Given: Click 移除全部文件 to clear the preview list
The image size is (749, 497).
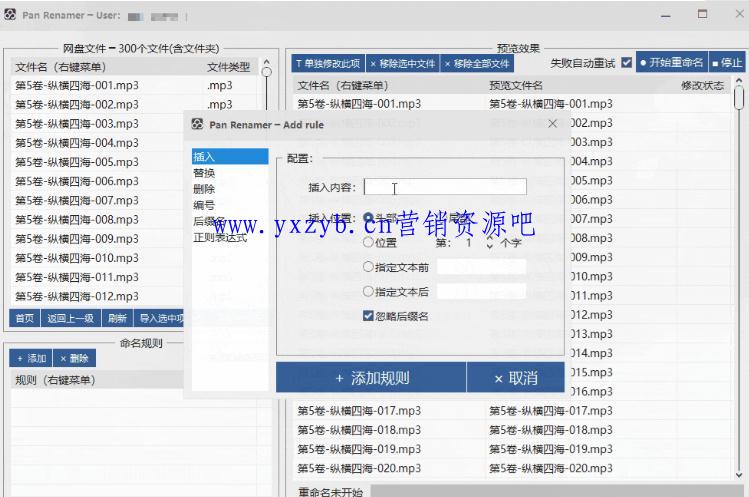Looking at the screenshot, I should pos(477,64).
